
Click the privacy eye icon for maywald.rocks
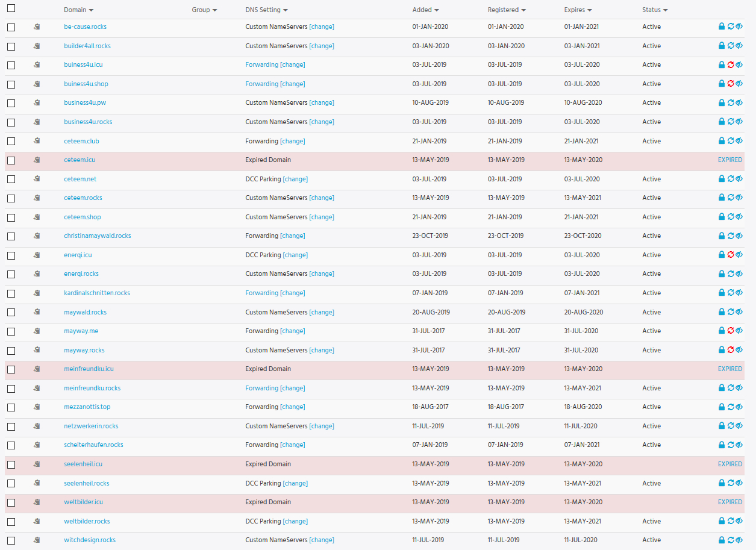pyautogui.click(x=739, y=312)
